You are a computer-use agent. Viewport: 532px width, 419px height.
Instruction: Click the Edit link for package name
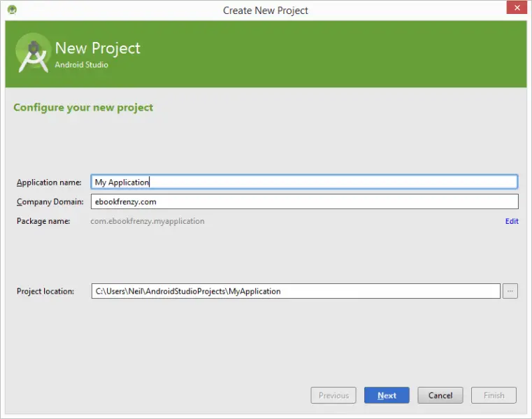[512, 221]
